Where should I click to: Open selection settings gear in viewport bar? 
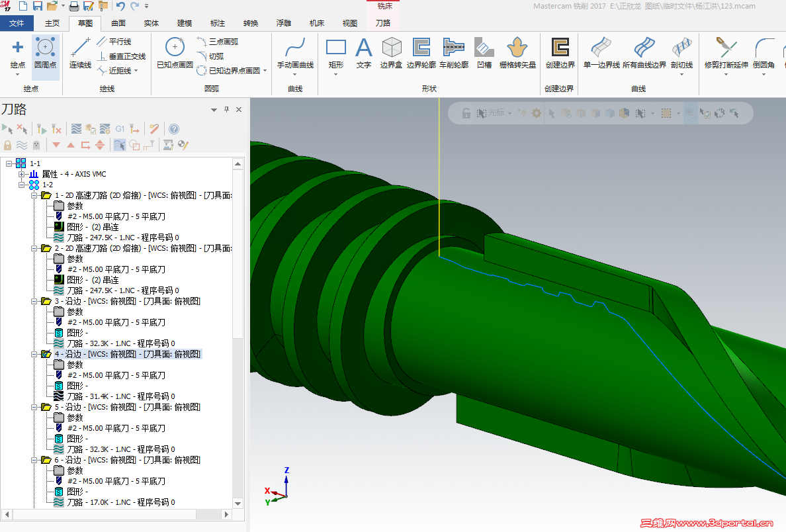point(537,113)
